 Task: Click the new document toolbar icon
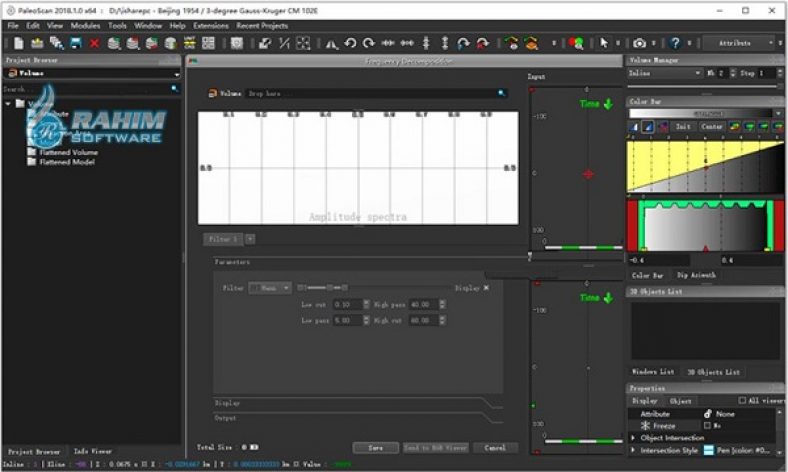tap(19, 44)
